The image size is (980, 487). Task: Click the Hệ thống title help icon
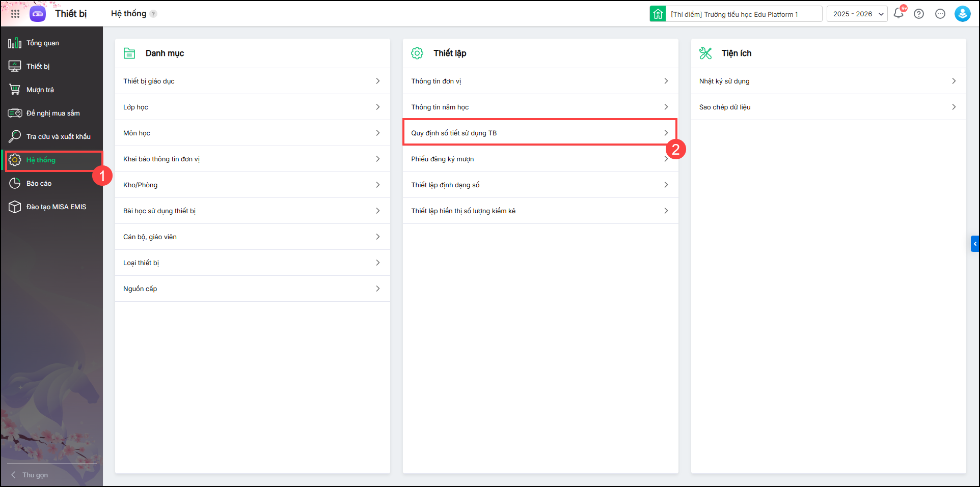[153, 14]
